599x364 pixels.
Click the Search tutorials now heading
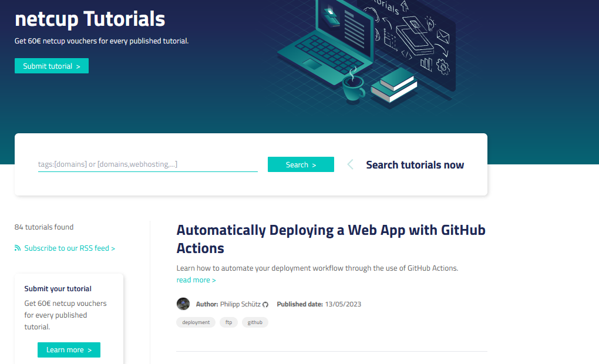tap(415, 165)
